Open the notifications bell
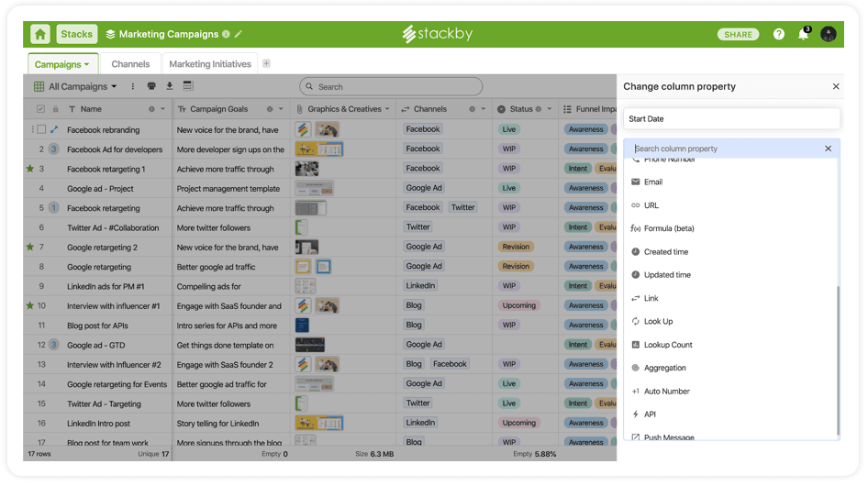Image resolution: width=868 pixels, height=486 pixels. coord(803,34)
